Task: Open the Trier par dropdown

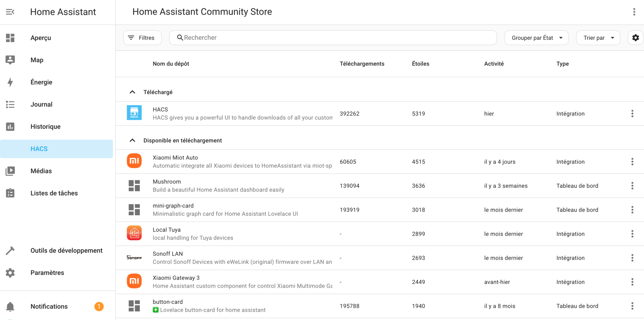Action: coord(598,38)
